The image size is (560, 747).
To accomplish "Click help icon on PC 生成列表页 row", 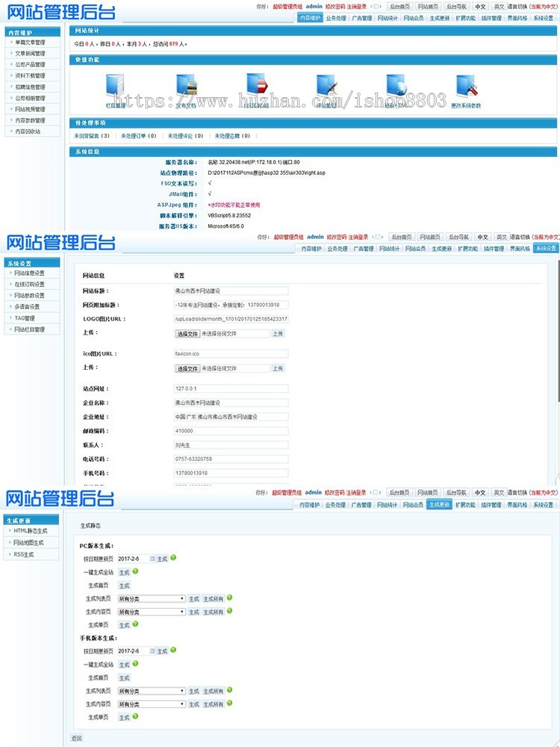I will [x=229, y=598].
